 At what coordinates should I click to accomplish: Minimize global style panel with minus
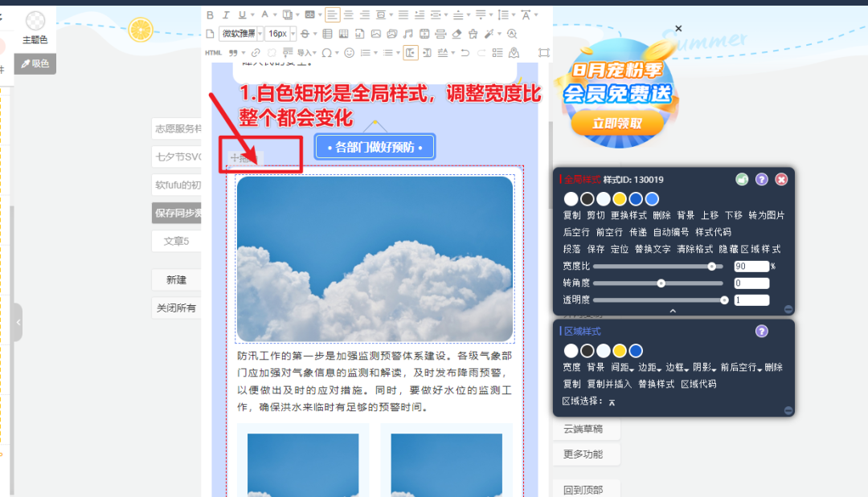tap(788, 310)
